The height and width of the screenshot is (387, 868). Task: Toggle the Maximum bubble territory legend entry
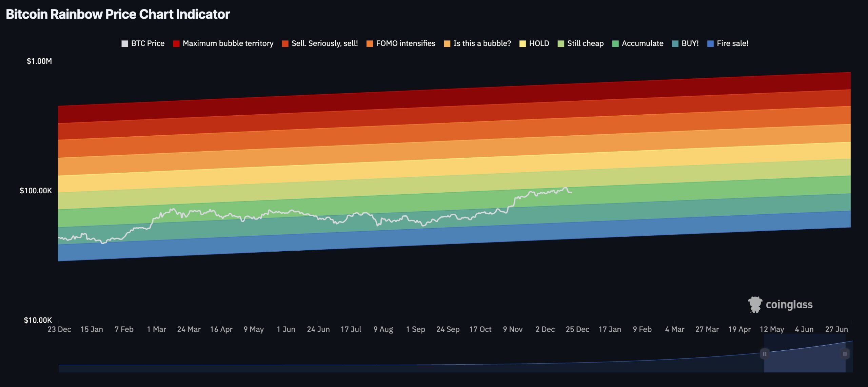[x=223, y=43]
